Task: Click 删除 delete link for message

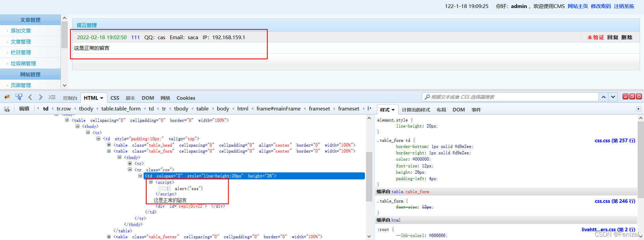Action: (x=627, y=37)
